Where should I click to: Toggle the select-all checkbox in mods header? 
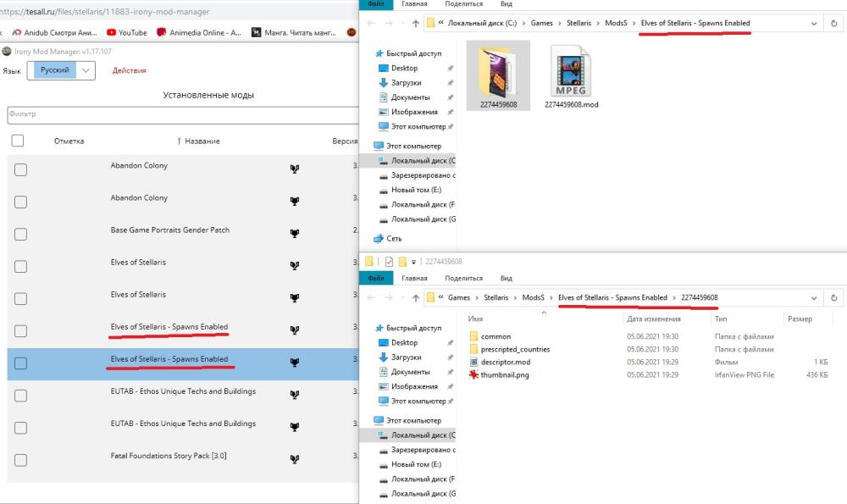coord(18,141)
